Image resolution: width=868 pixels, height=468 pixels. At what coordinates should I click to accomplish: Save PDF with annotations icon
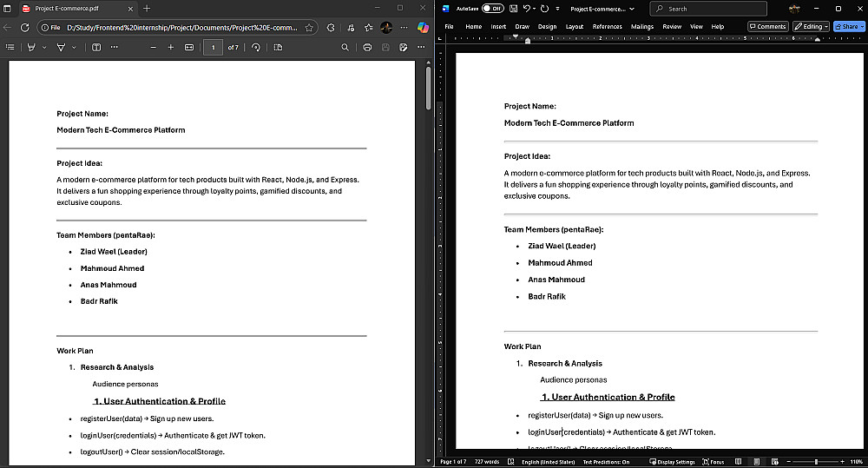[403, 48]
